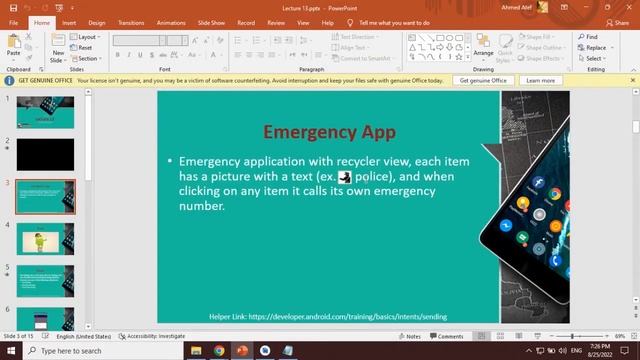Image resolution: width=640 pixels, height=360 pixels.
Task: Click the Share button
Action: pyautogui.click(x=617, y=23)
